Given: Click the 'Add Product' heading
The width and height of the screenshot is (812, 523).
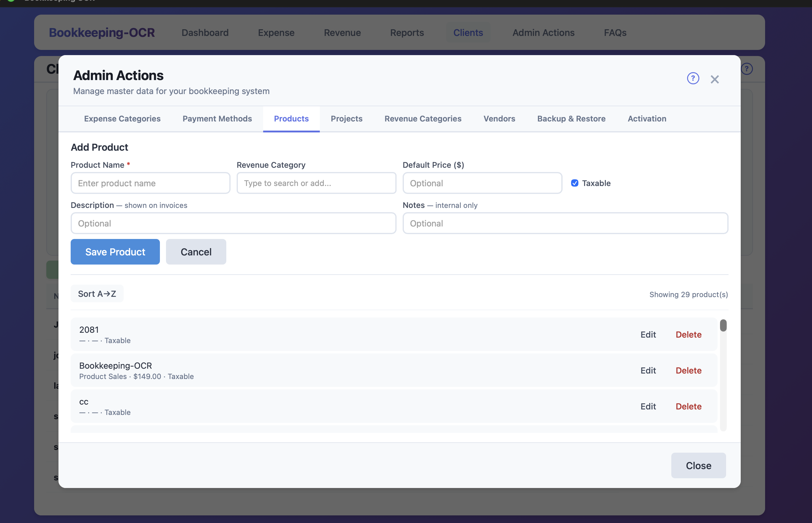Looking at the screenshot, I should click(x=99, y=147).
